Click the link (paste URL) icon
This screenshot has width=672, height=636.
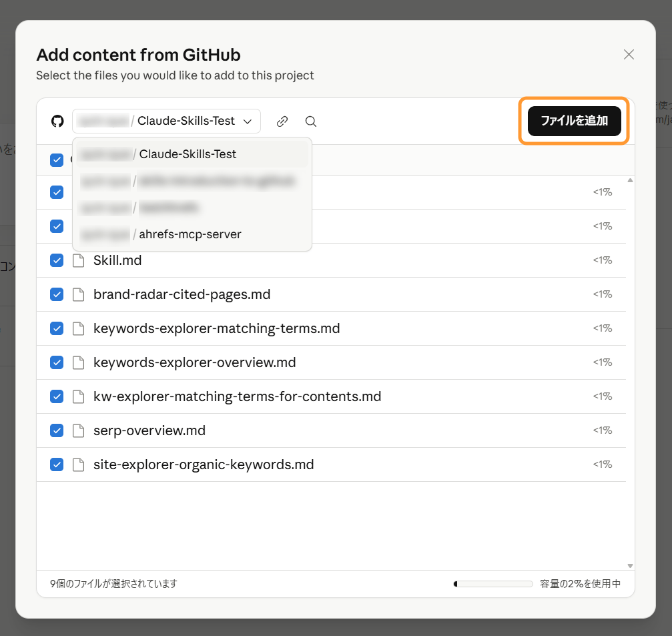(x=282, y=121)
